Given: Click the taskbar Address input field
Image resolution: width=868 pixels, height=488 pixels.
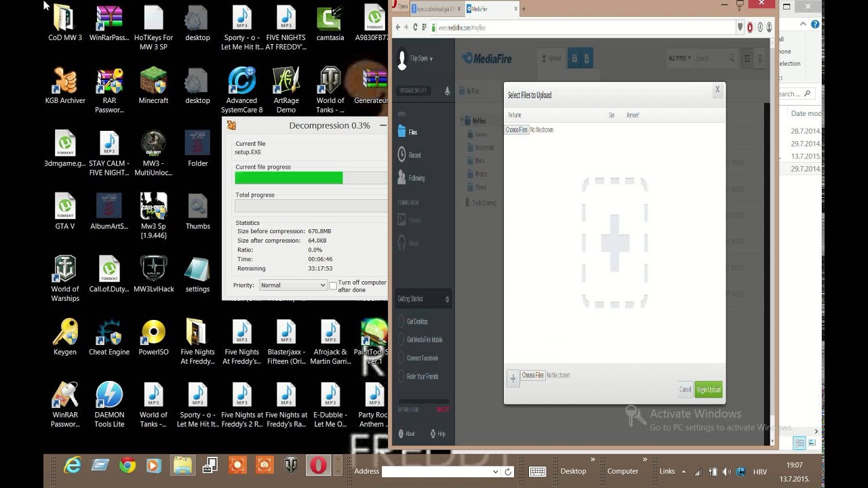Looking at the screenshot, I should [x=441, y=472].
